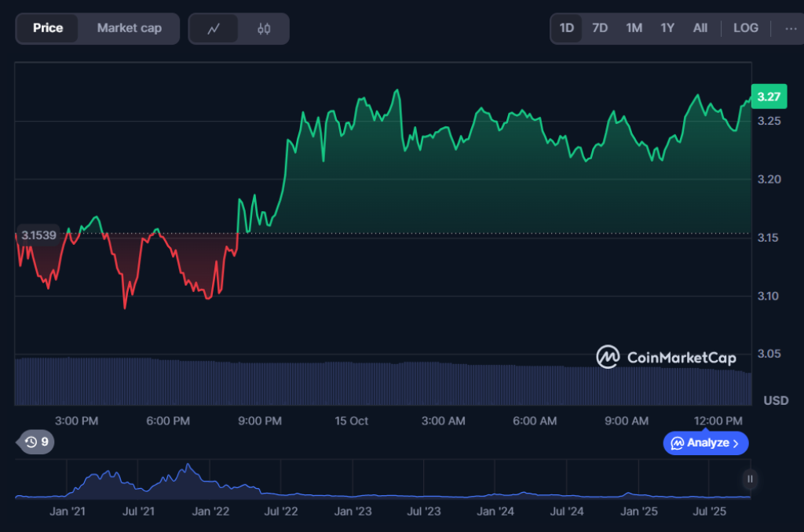Select the Price tab

48,28
